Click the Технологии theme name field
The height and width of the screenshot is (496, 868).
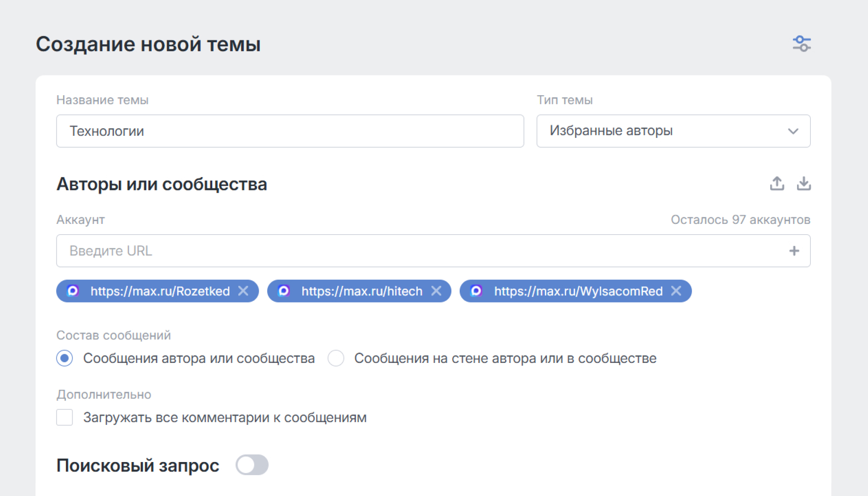[x=290, y=131]
